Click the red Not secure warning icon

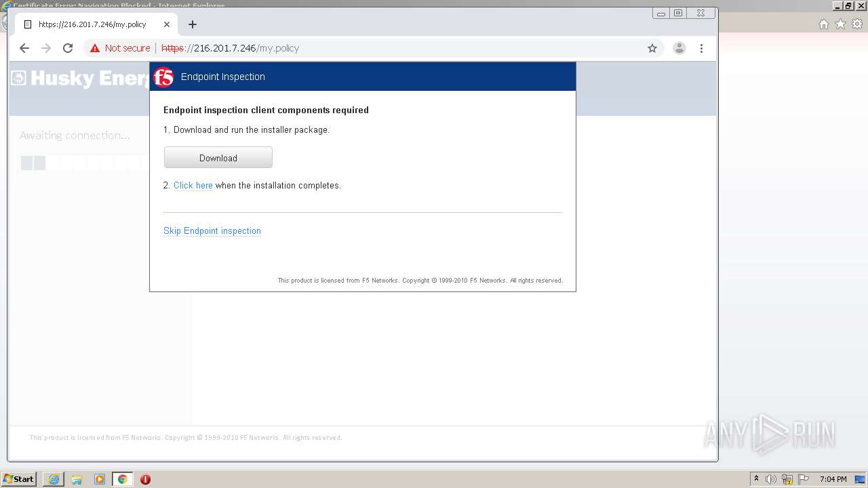(95, 48)
